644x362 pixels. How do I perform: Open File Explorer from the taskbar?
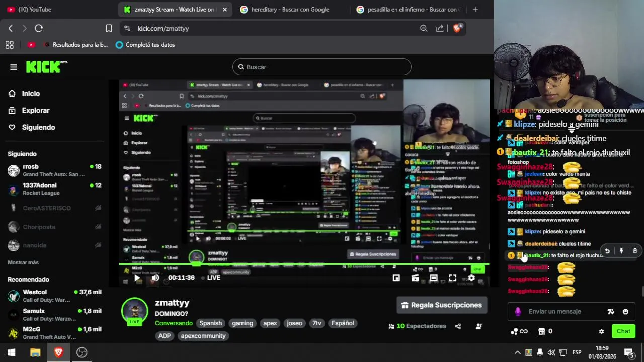(35, 352)
